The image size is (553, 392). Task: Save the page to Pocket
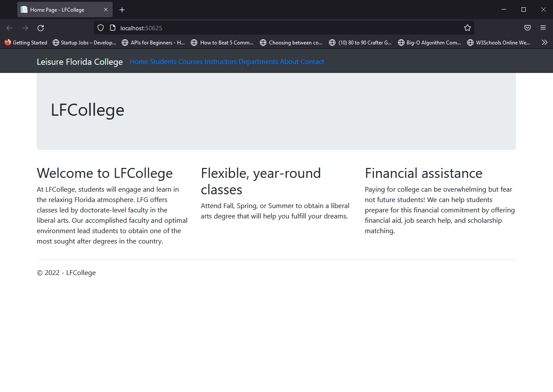coord(527,28)
